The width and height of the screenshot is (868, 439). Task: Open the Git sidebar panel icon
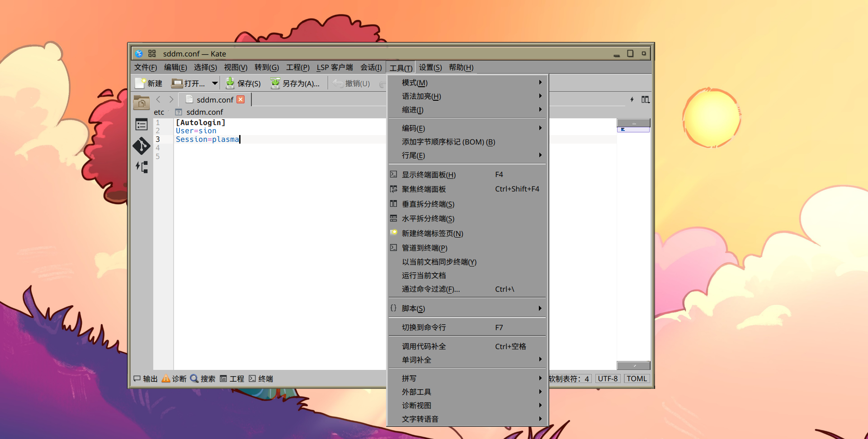point(142,146)
